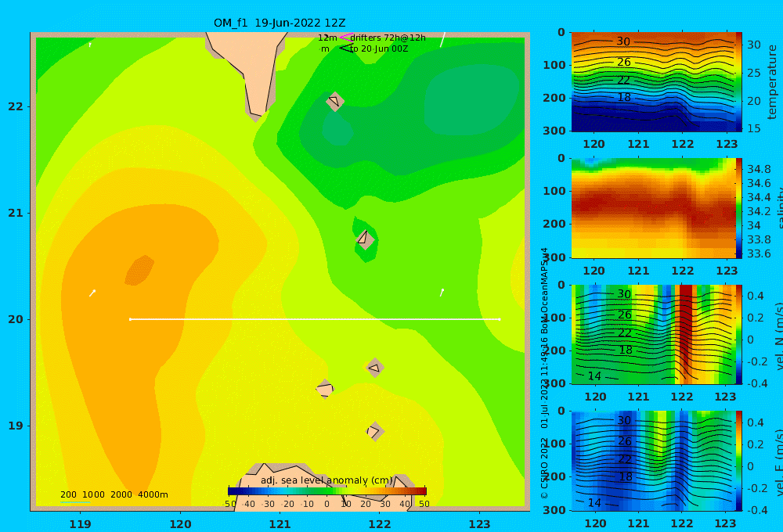Click longitude tick label 119 on the main map

click(x=81, y=524)
